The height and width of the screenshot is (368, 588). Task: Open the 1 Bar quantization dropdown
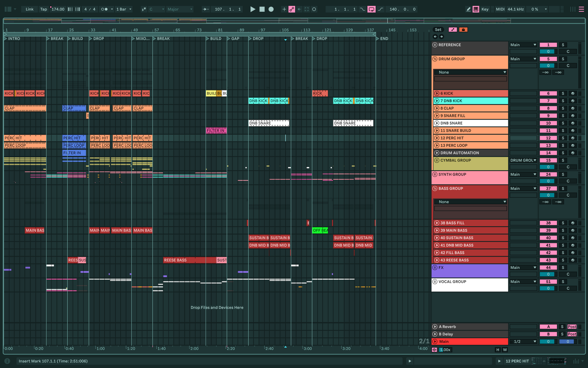click(124, 9)
